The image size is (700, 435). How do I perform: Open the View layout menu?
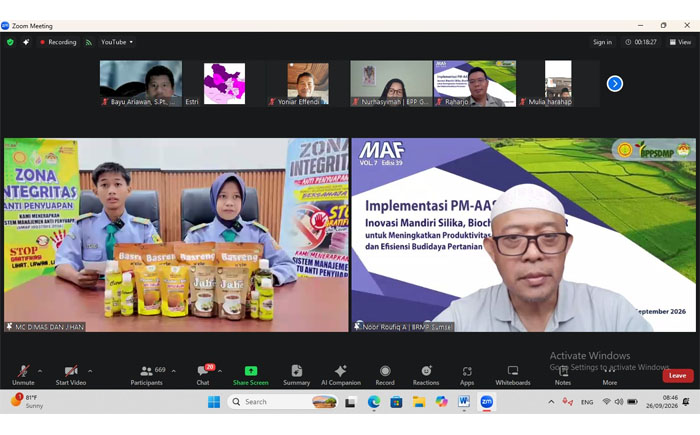click(680, 42)
